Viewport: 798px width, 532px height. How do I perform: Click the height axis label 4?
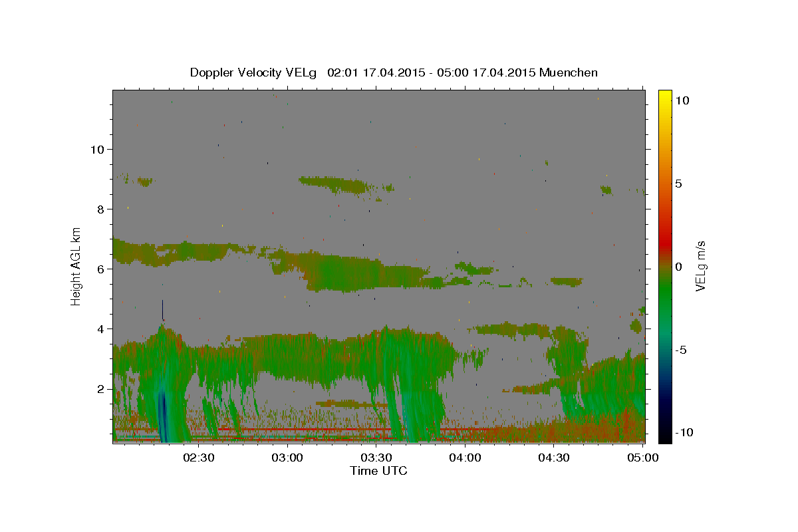coord(100,329)
